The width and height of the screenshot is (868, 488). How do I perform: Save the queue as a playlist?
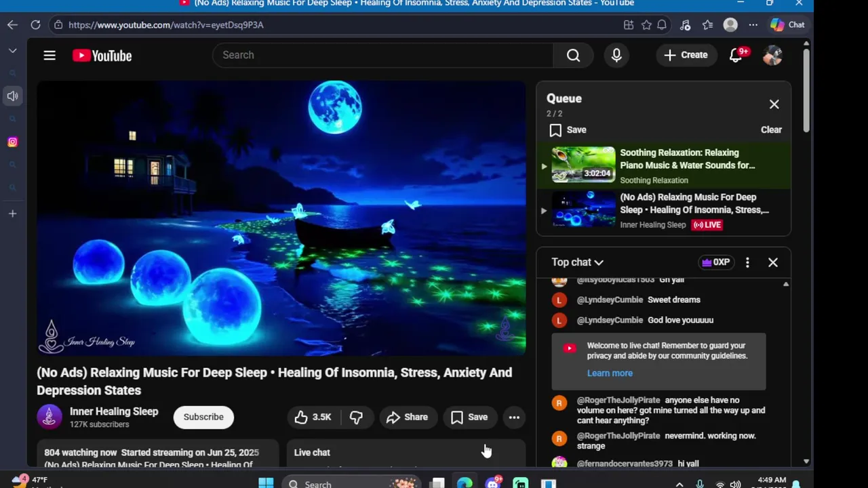tap(568, 129)
